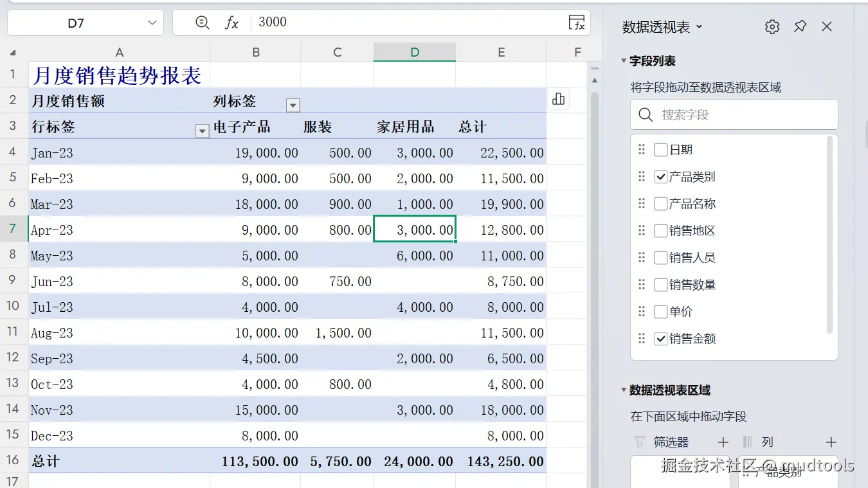Click the plus next to 筛选器

coord(723,442)
